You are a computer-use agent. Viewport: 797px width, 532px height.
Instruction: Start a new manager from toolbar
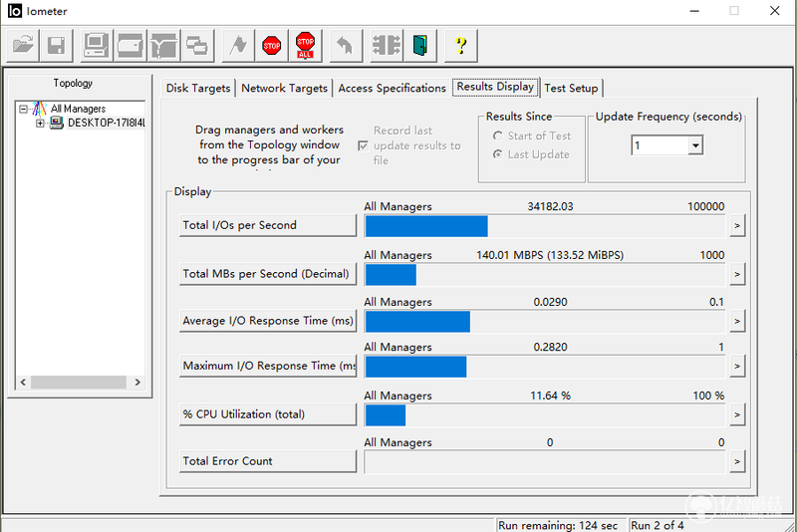[x=97, y=46]
